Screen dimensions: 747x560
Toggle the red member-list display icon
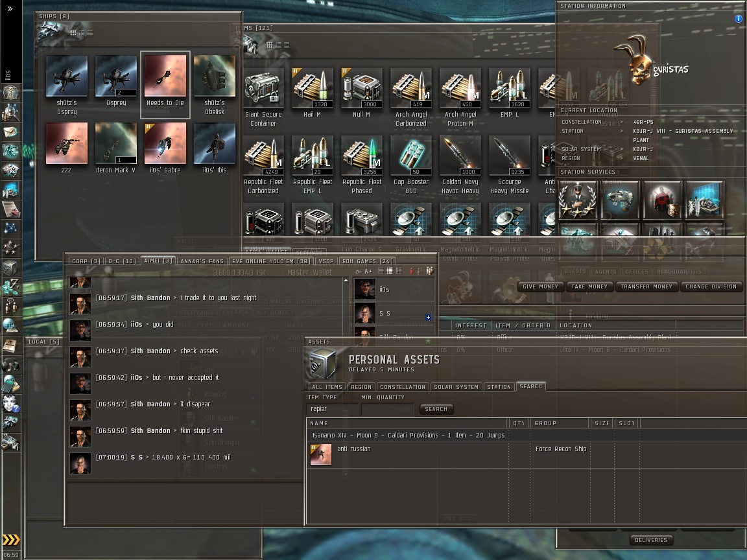(x=412, y=271)
